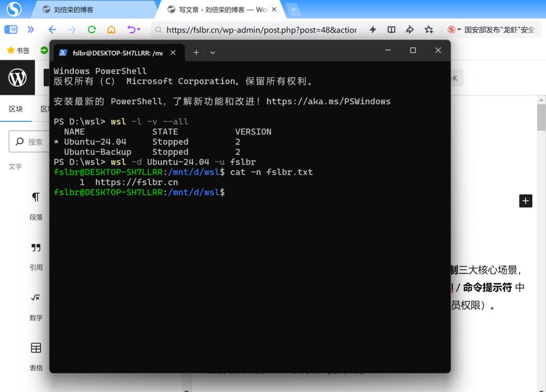Click the black plus add-block button

[x=526, y=201]
